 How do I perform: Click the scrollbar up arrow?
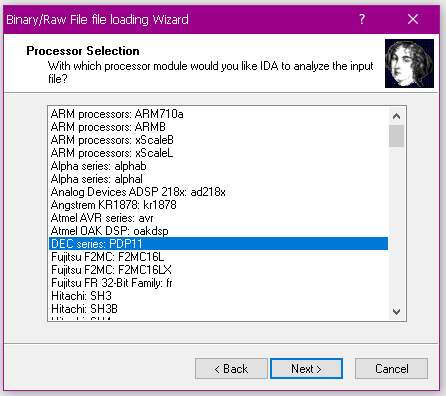396,116
